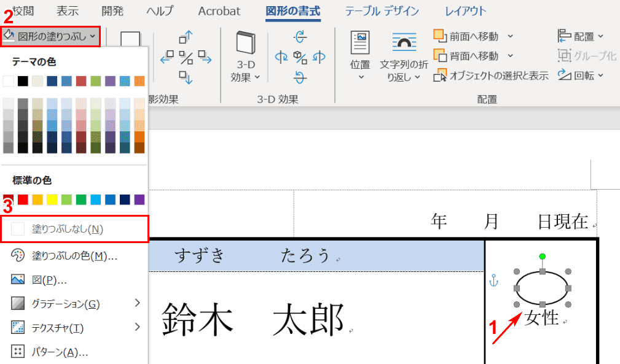This screenshot has width=620, height=364.
Task: Click the 鈴木 太郎 name text
Action: pos(253,319)
